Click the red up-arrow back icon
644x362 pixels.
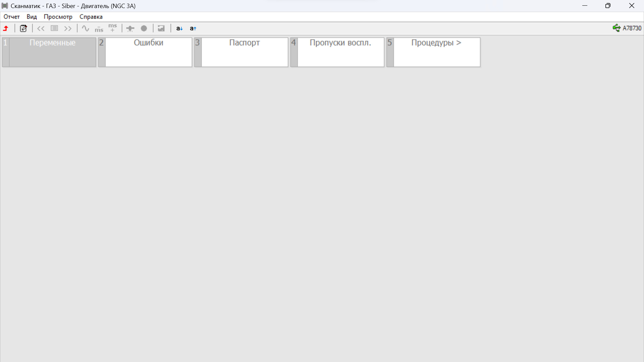tap(6, 28)
